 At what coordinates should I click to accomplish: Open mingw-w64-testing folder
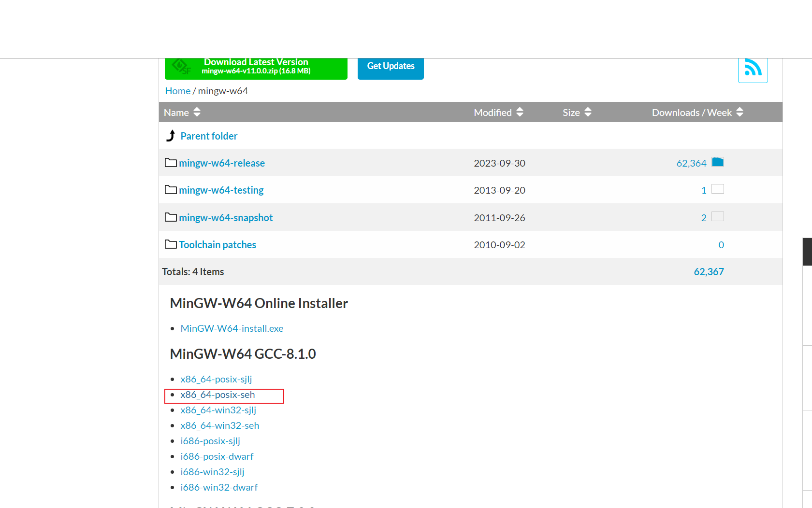pyautogui.click(x=221, y=190)
